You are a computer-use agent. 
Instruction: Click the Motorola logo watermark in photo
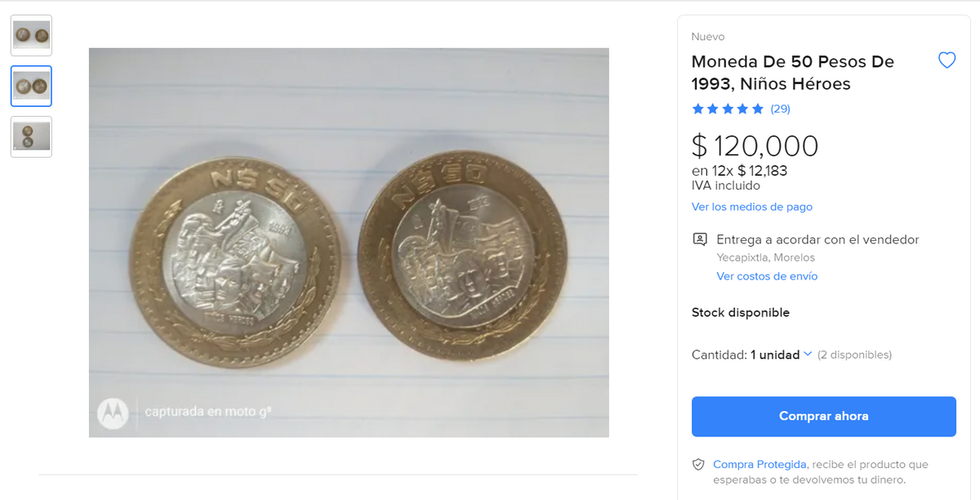click(x=113, y=413)
